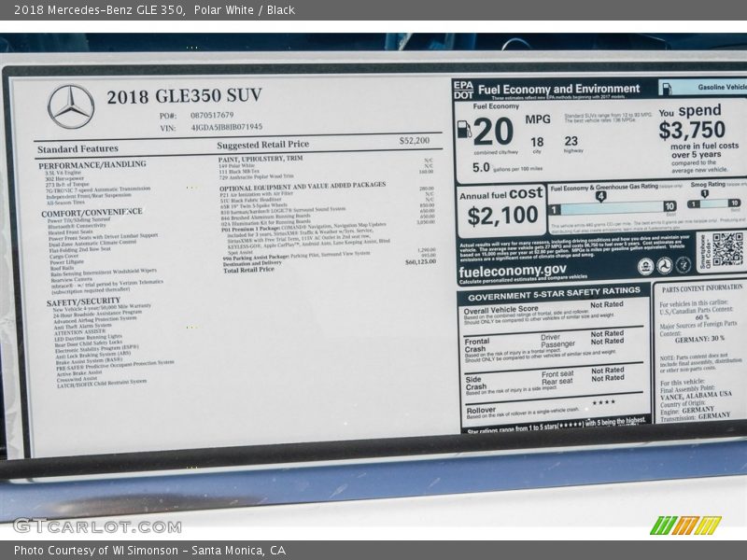The width and height of the screenshot is (747, 560).
Task: Click the 'Rearview Camera' feature line
Action: coord(72,279)
